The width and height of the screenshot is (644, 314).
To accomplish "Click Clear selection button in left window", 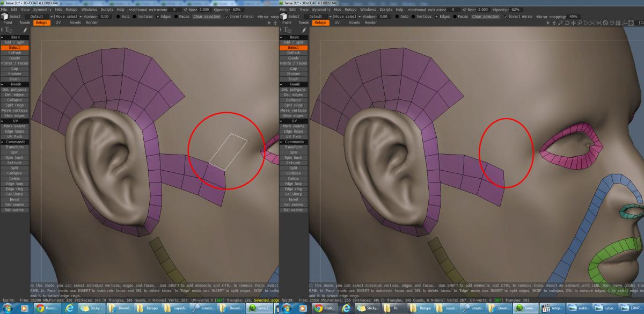I will tap(207, 17).
